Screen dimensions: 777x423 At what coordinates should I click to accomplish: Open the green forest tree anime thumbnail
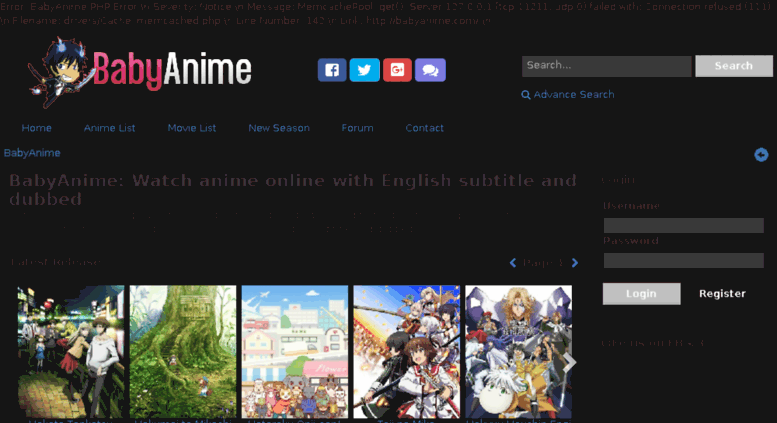[183, 352]
